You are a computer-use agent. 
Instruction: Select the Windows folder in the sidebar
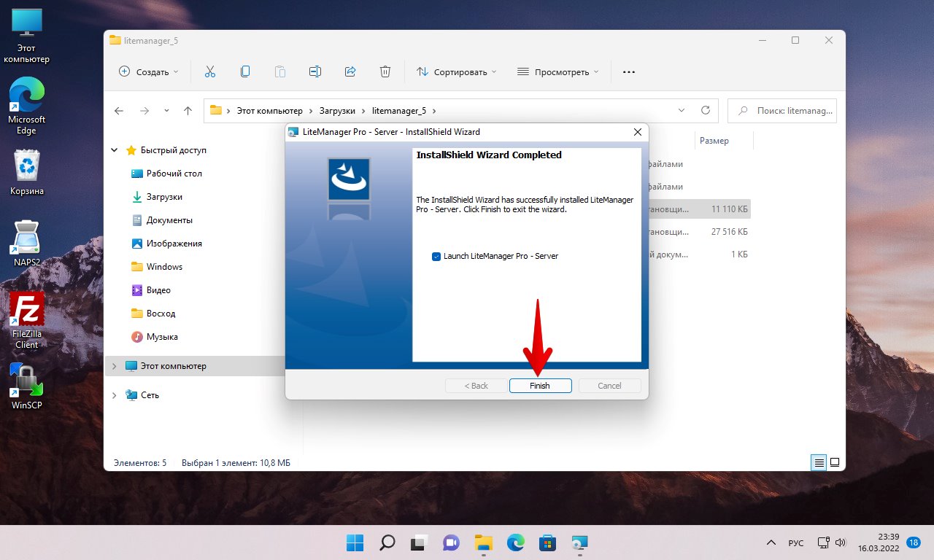(x=164, y=267)
